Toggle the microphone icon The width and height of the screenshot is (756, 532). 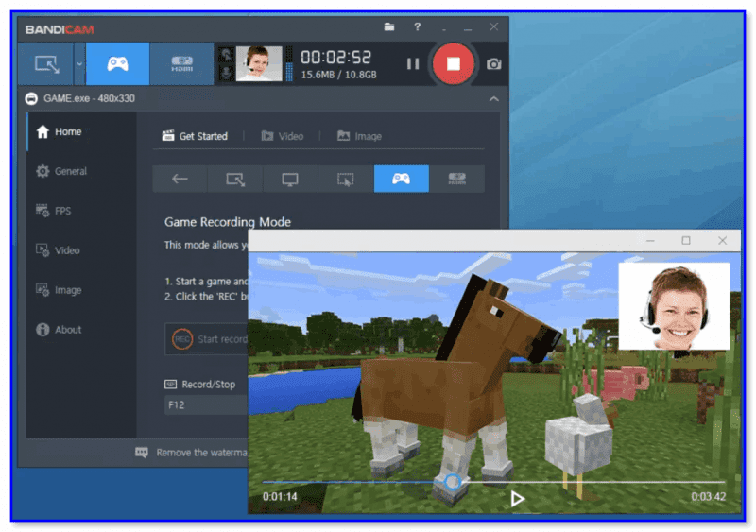pos(226,73)
